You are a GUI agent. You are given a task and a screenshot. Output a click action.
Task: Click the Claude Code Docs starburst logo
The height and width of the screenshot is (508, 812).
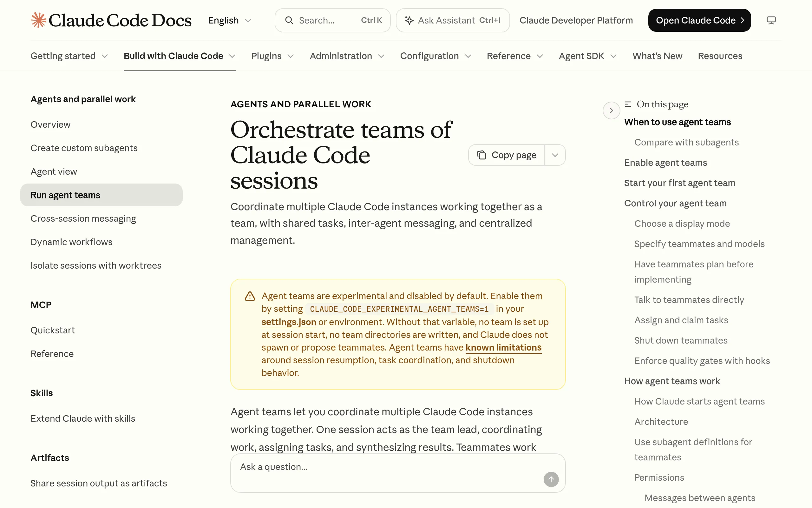(x=39, y=20)
